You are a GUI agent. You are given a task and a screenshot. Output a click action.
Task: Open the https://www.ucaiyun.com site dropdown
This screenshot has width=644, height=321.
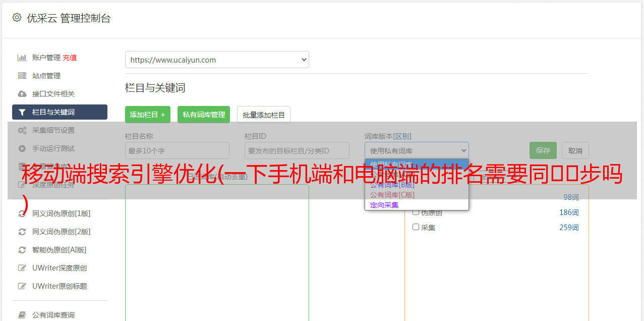tap(217, 60)
